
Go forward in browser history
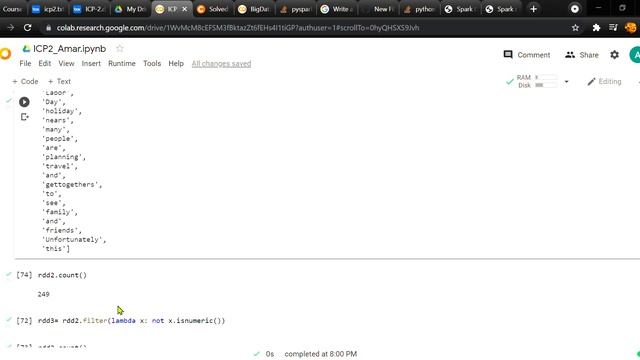pos(11,28)
